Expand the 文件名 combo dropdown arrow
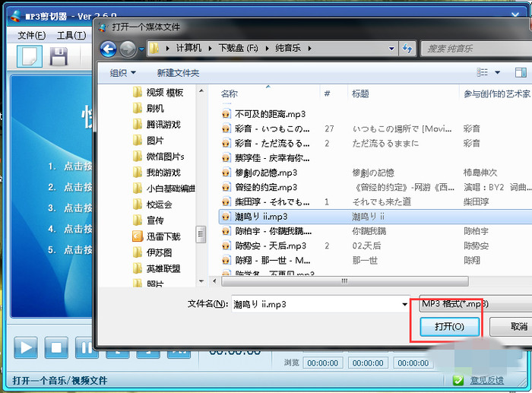 [x=404, y=304]
